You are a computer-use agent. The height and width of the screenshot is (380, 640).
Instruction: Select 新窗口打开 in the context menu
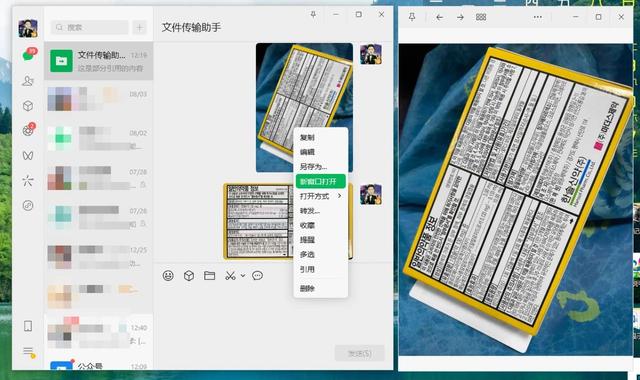[x=320, y=181]
